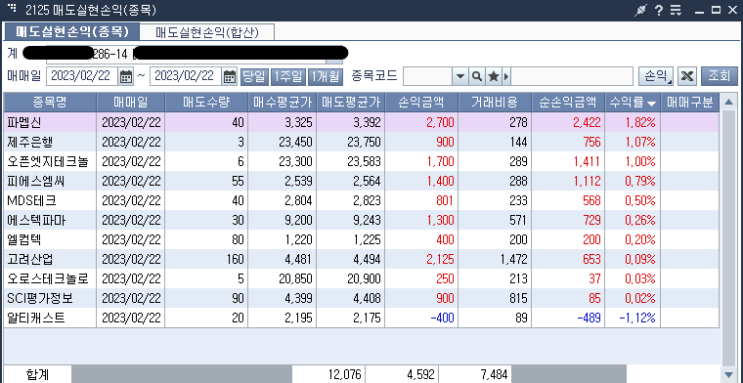Image resolution: width=743 pixels, height=383 pixels.
Task: Open the start date calendar picker
Action: [126, 76]
